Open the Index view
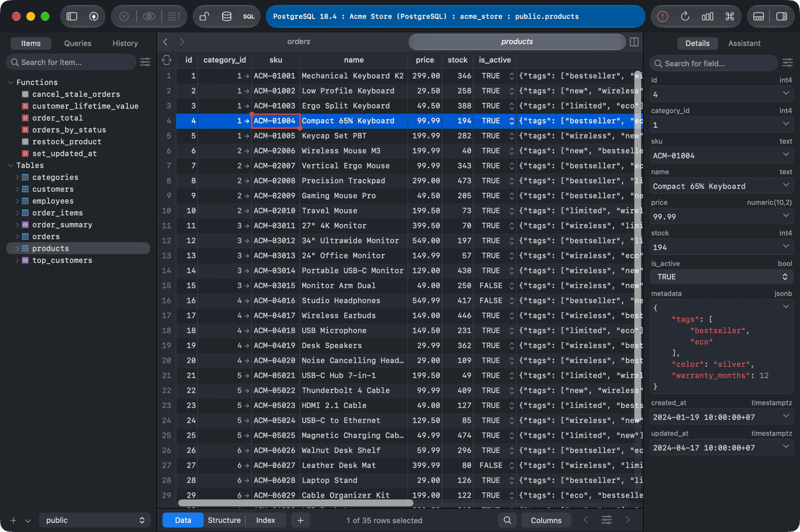This screenshot has width=800, height=532. click(265, 520)
